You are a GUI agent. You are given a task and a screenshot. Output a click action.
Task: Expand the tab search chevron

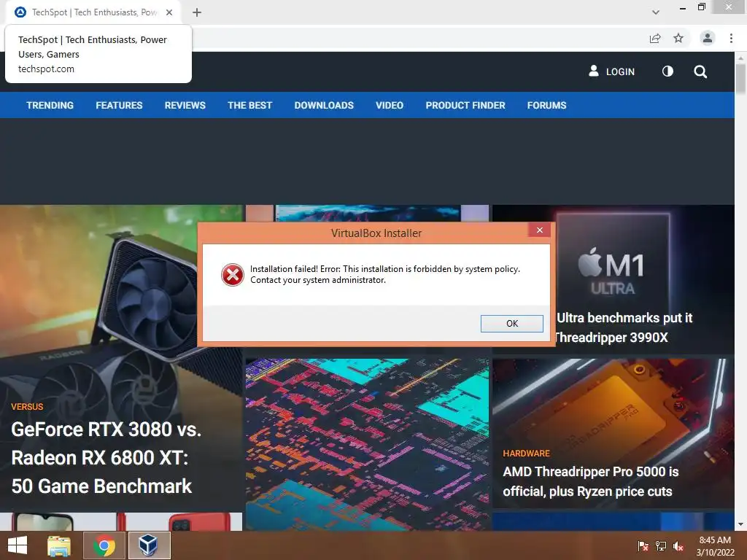coord(656,12)
